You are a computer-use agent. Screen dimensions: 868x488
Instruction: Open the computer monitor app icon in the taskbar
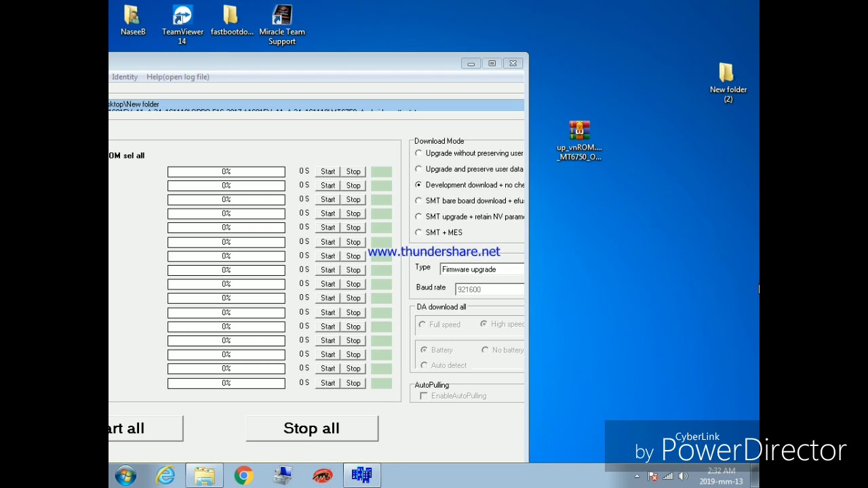coord(283,476)
